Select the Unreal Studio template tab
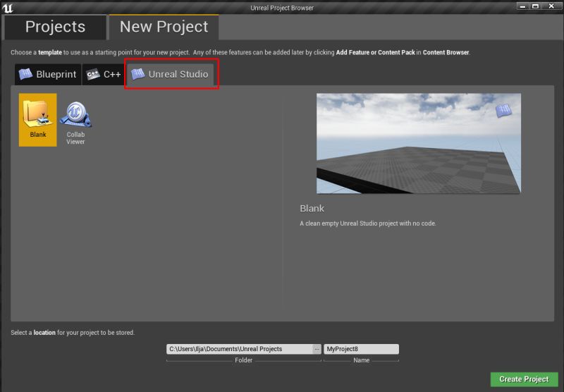This screenshot has width=564, height=392. pos(170,75)
